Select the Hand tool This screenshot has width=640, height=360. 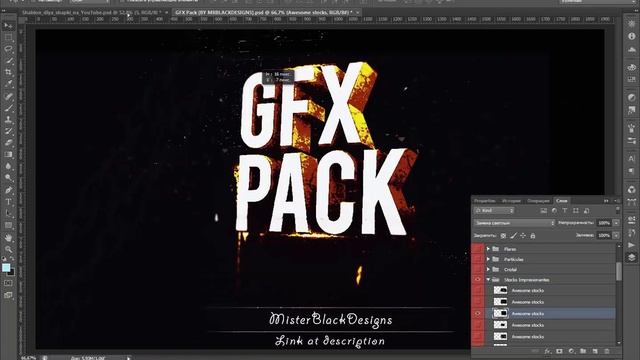pos(8,238)
